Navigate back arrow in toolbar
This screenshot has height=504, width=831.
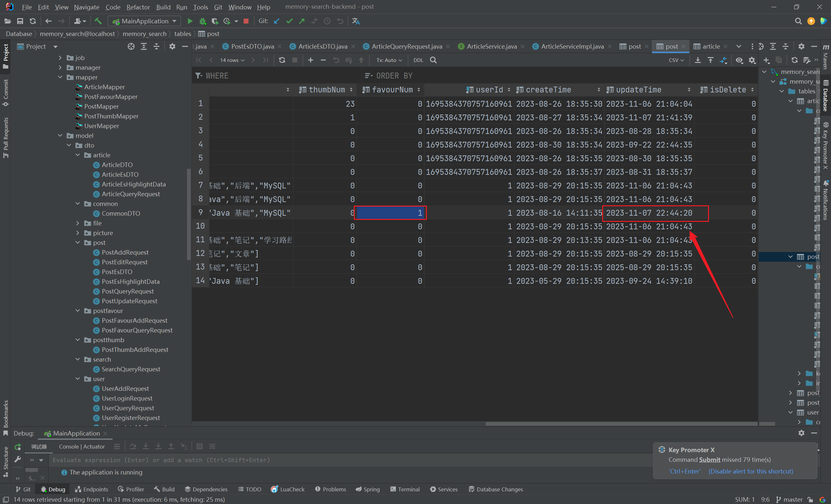pos(49,21)
